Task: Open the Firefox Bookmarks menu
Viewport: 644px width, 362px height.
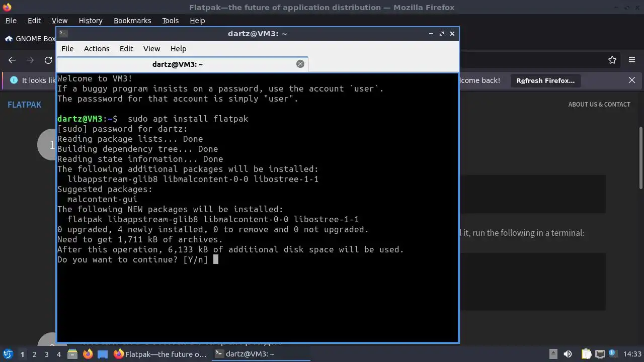Action: (132, 21)
